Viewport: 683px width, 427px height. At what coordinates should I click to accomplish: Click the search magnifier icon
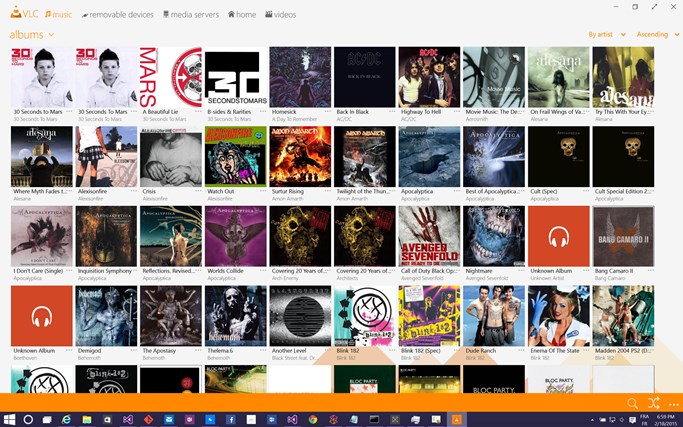632,403
